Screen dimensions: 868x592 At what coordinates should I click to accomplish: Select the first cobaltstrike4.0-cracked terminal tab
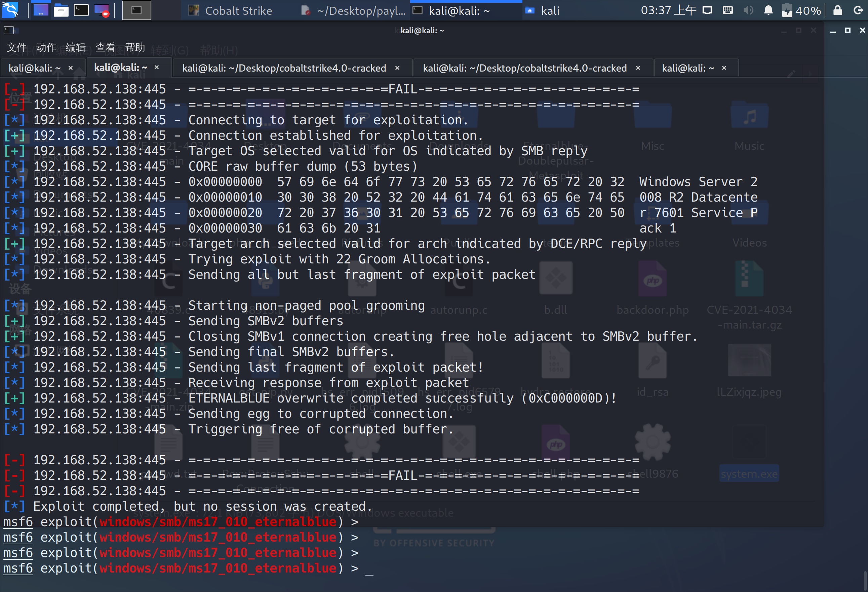[x=284, y=68]
